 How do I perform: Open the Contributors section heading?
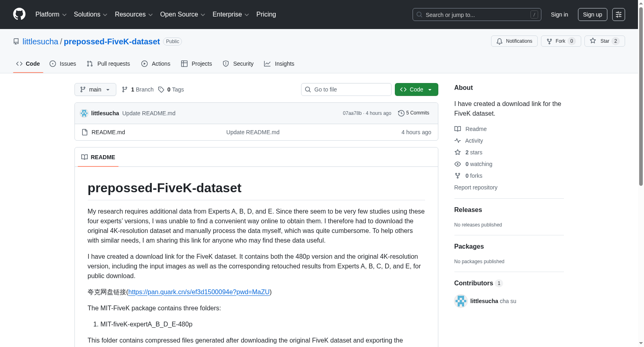pos(479,283)
